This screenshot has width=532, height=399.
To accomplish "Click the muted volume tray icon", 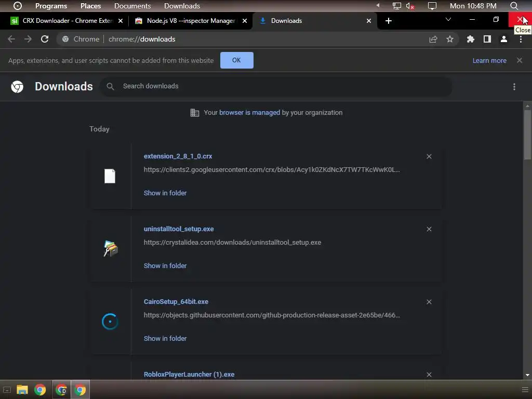I will [410, 6].
